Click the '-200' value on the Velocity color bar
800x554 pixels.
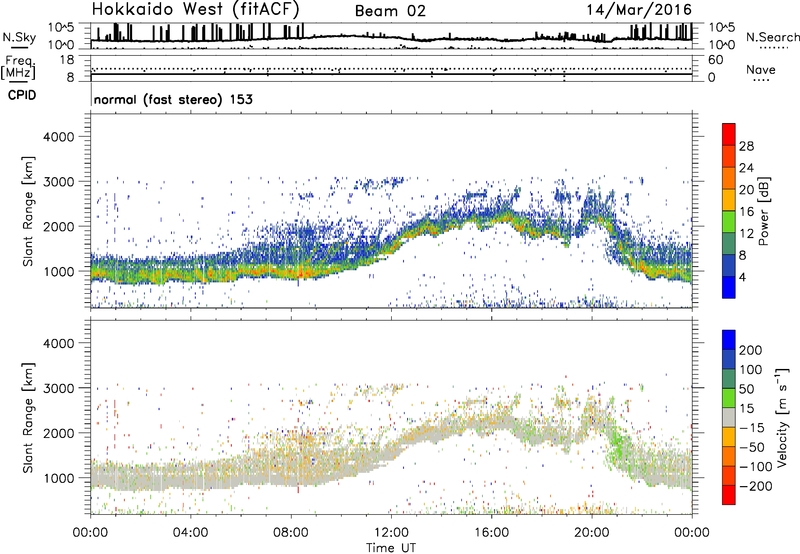(x=756, y=486)
